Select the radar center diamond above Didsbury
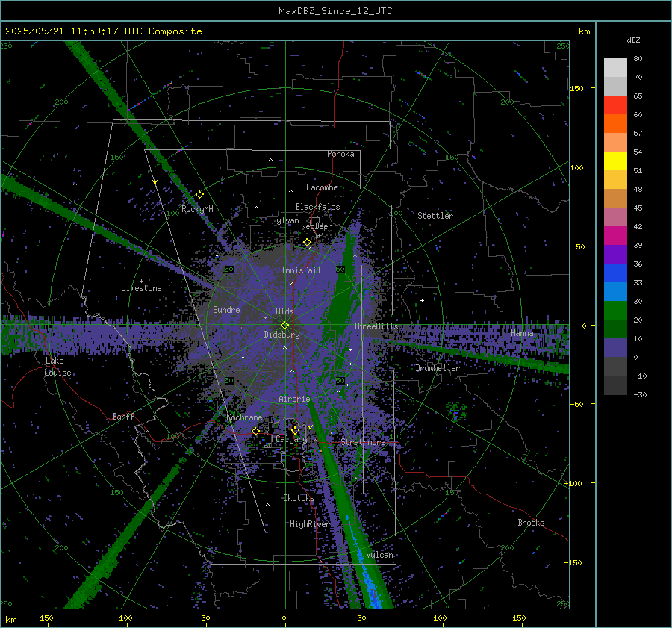The image size is (672, 628). [x=284, y=325]
